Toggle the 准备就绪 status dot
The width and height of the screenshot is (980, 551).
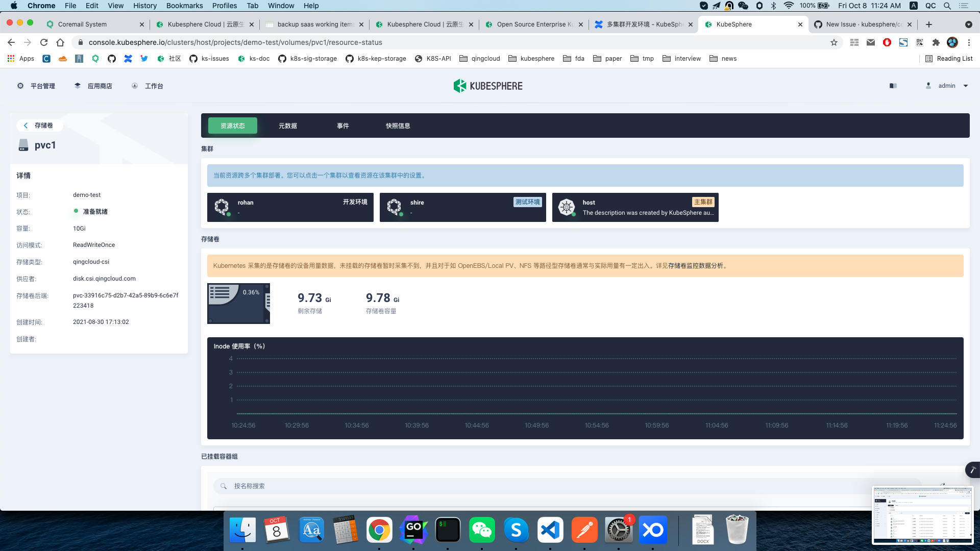[76, 211]
